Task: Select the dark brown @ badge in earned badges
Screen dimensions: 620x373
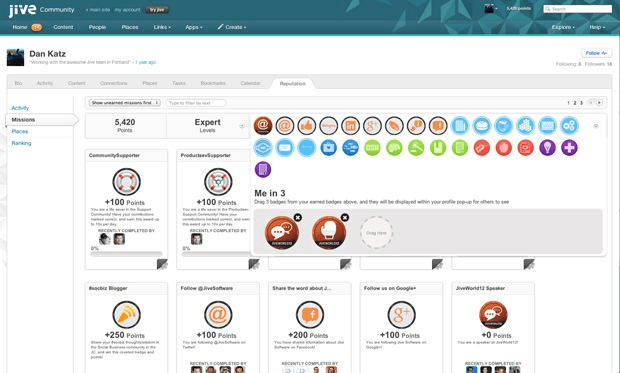Action: tap(263, 126)
